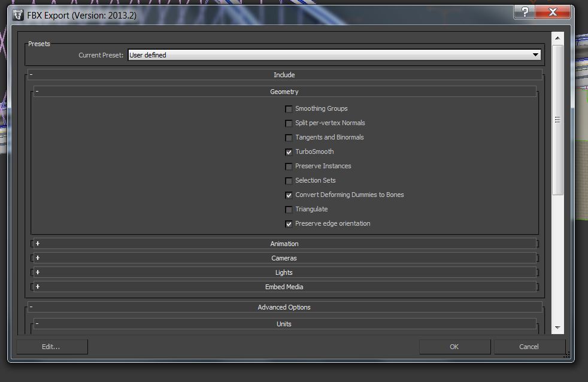Toggle the Selection Sets checkbox
The image size is (588, 382).
click(x=289, y=181)
